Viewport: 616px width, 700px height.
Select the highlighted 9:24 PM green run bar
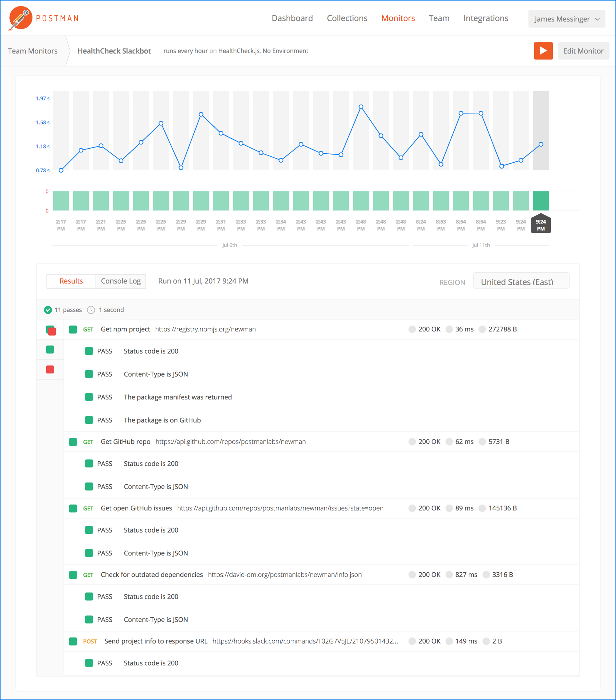(x=541, y=201)
